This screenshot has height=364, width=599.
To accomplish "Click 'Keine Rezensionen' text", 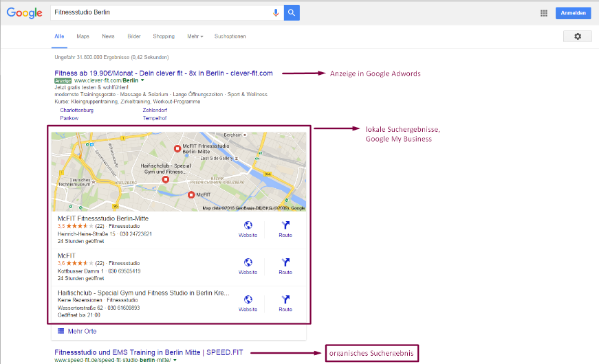I will click(x=80, y=300).
